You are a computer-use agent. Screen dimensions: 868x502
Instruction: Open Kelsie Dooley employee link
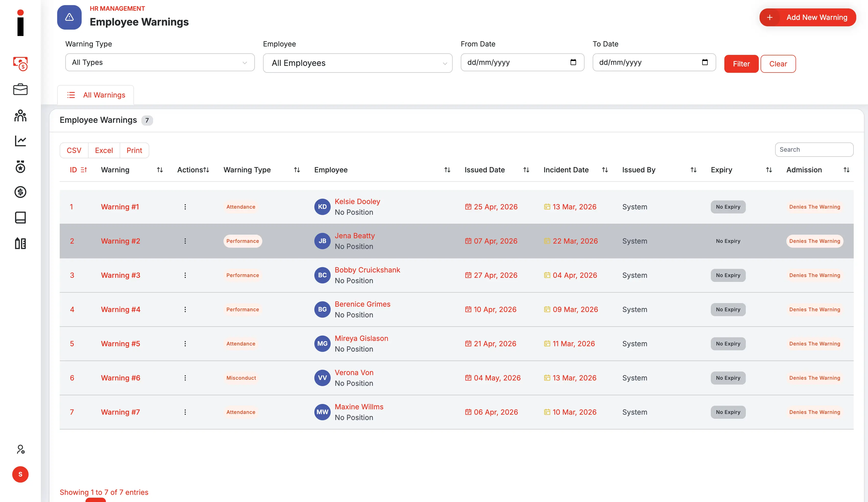click(x=357, y=202)
